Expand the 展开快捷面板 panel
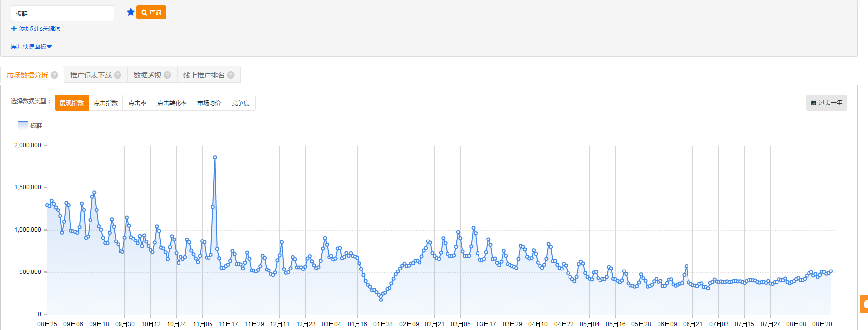The height and width of the screenshot is (330, 868). [x=31, y=47]
